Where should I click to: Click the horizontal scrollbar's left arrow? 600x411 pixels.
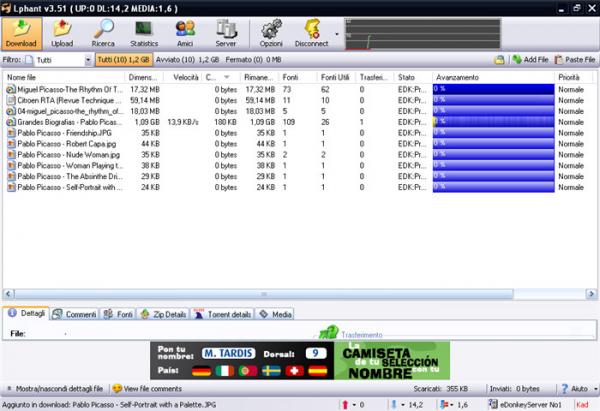[8, 294]
